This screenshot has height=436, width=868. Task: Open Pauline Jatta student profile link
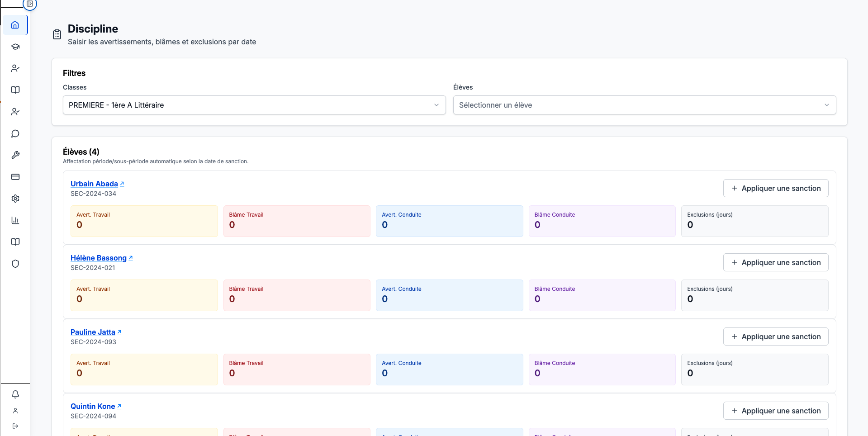coord(93,332)
